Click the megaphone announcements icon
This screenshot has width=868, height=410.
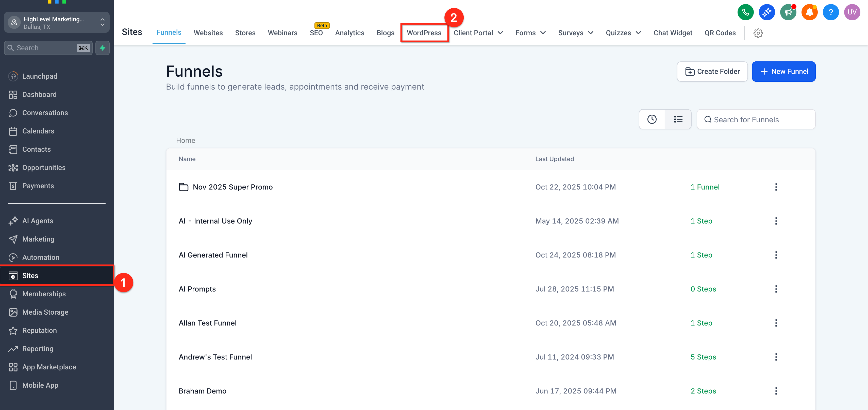coord(788,12)
